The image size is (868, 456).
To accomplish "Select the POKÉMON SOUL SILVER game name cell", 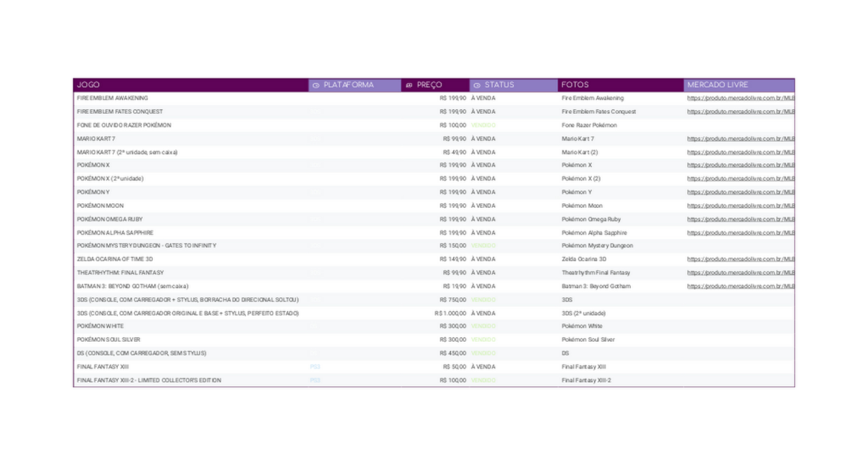I will coord(108,340).
